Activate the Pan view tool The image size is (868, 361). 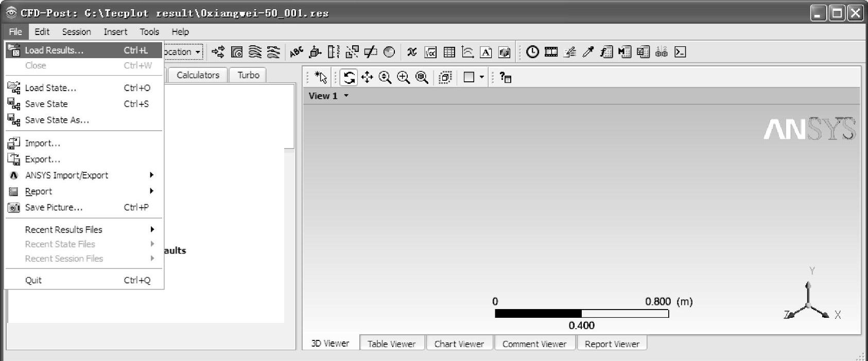367,78
